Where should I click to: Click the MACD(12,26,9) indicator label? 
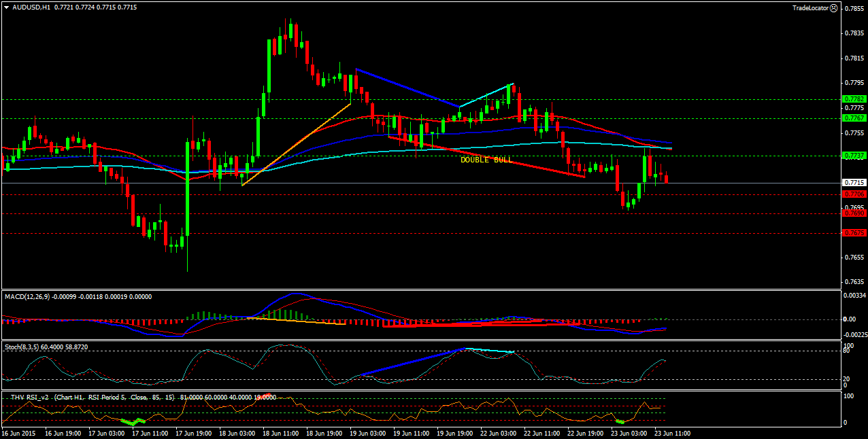(x=28, y=296)
